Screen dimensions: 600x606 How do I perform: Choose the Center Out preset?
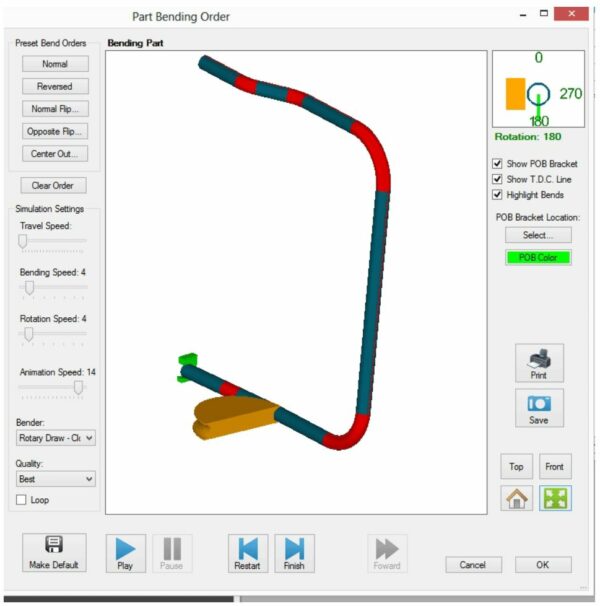pyautogui.click(x=55, y=153)
